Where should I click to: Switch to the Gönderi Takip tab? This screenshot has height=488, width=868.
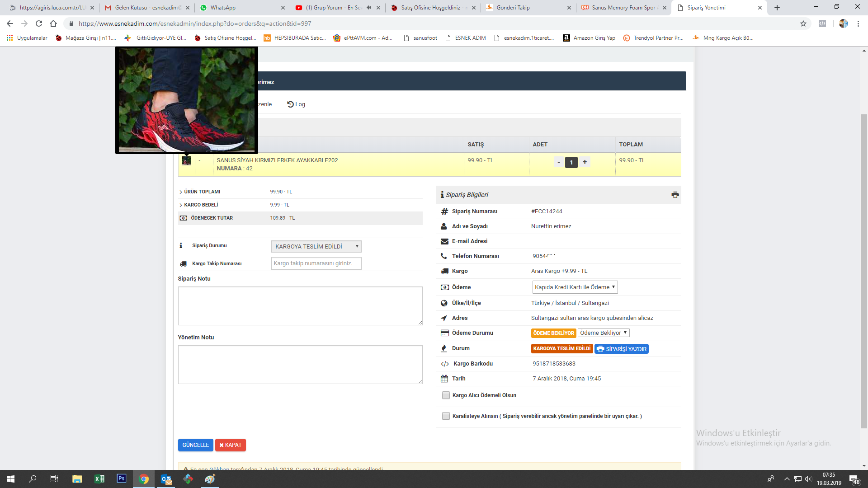[x=528, y=8]
